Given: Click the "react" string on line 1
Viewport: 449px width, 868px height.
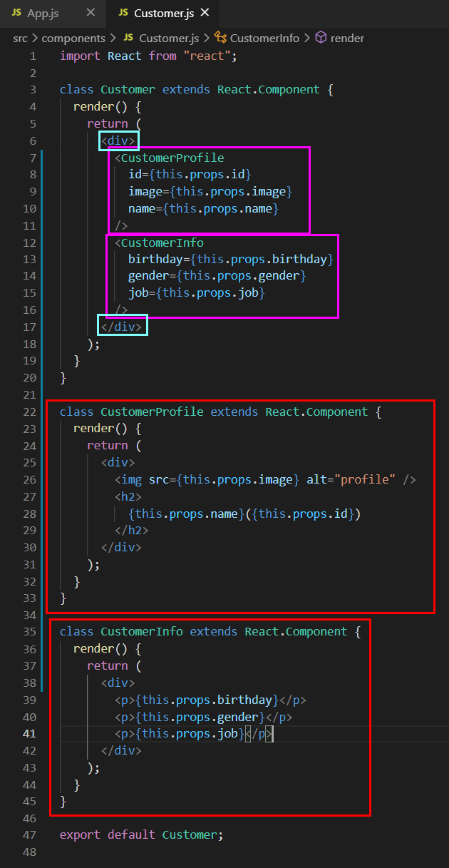Looking at the screenshot, I should pyautogui.click(x=206, y=56).
